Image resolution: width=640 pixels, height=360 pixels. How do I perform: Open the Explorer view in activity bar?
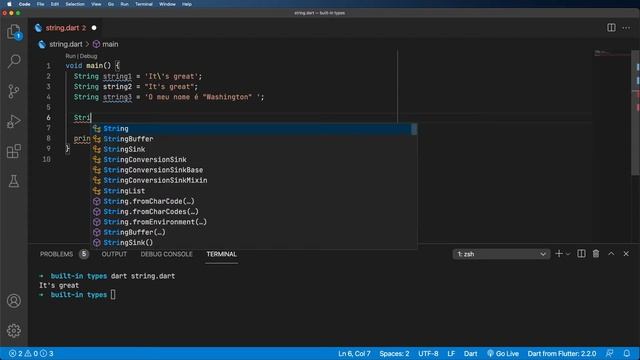14,32
